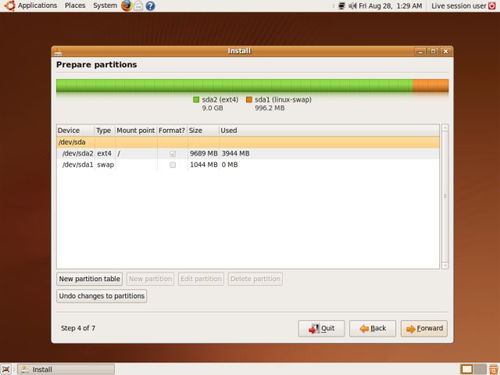The image size is (500, 375).
Task: Open the blue help icon launcher
Action: coord(150,6)
